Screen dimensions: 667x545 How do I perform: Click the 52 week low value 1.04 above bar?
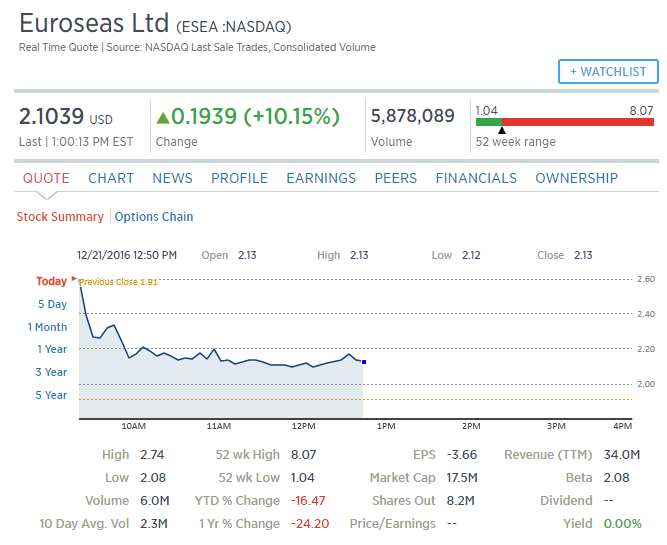point(486,111)
